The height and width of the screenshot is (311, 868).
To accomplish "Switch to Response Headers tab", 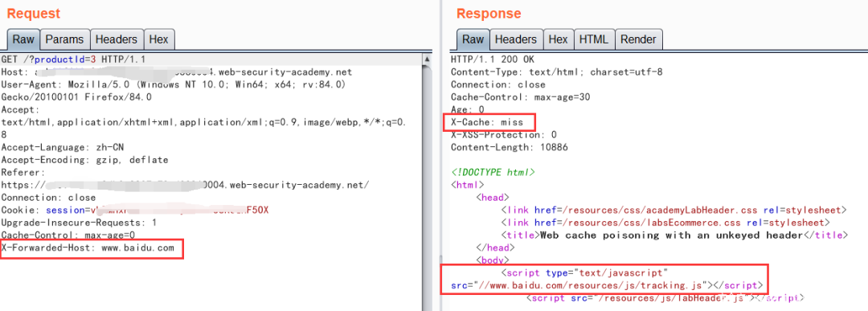I will click(x=515, y=39).
